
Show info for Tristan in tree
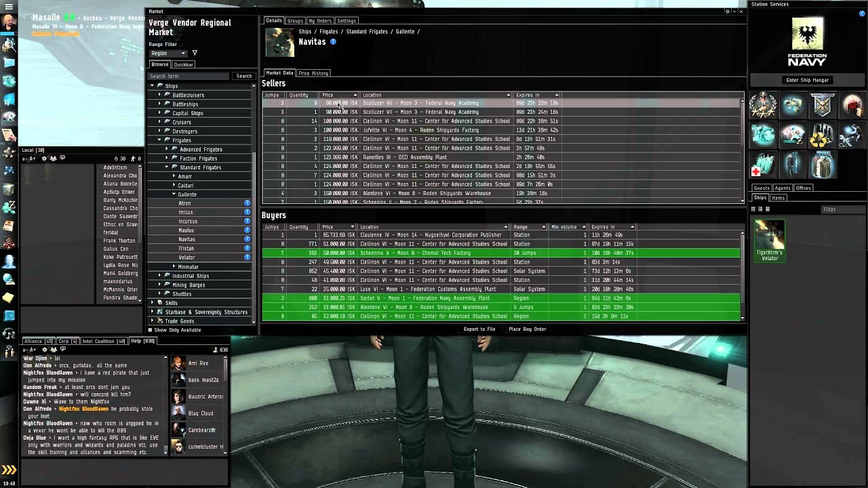coord(247,248)
